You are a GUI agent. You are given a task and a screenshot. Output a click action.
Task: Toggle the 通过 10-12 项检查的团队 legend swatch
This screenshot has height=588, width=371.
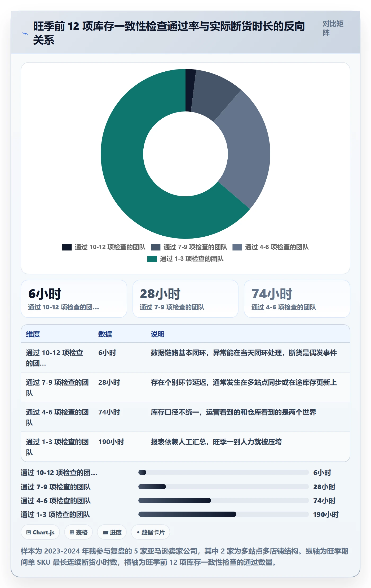67,247
